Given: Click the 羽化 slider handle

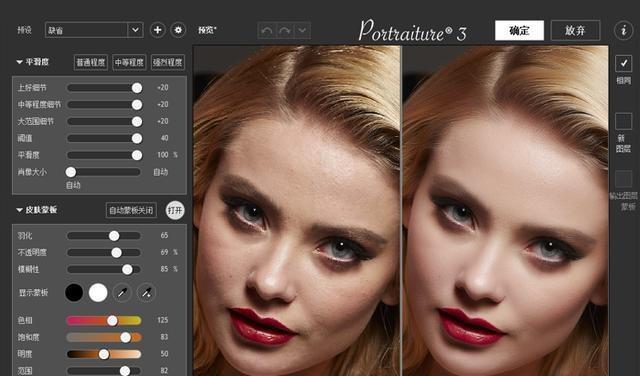Looking at the screenshot, I should (114, 236).
